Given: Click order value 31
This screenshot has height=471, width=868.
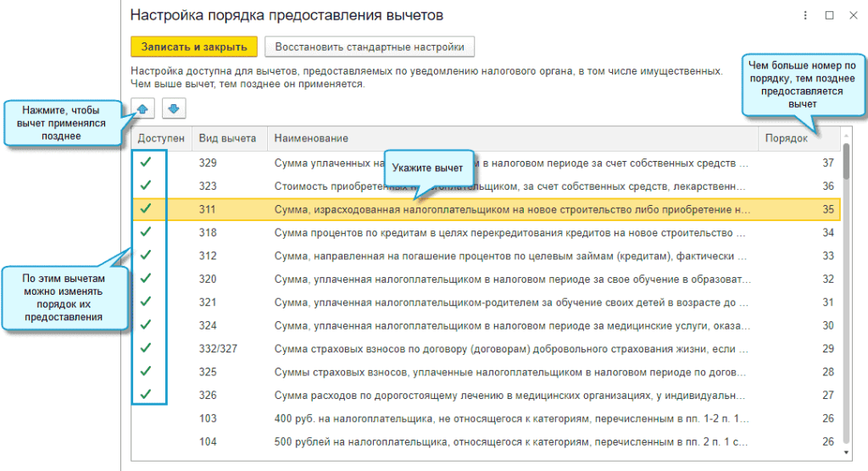Looking at the screenshot, I should (827, 302).
